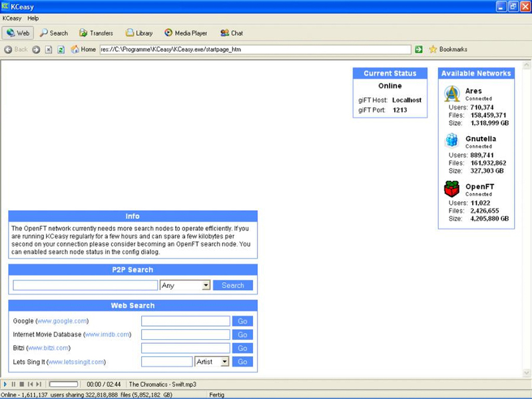Click the Refresh page icon
The height and width of the screenshot is (399, 532).
(61, 49)
